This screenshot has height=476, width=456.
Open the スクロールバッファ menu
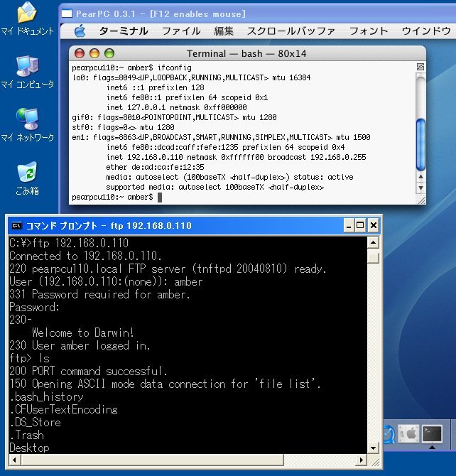[291, 31]
